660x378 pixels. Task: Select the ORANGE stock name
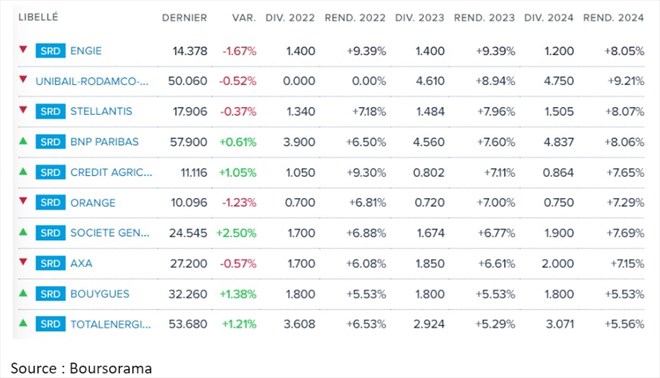(x=93, y=203)
